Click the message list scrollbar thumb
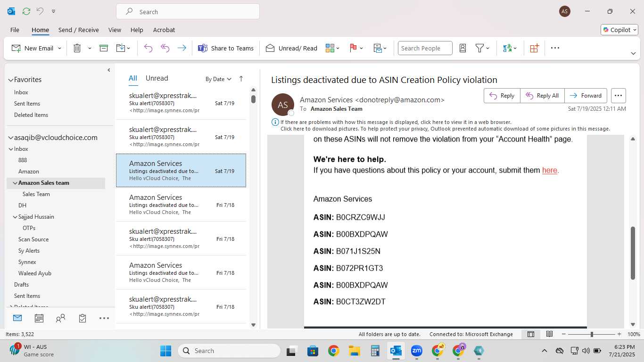The image size is (644, 362). 253,99
